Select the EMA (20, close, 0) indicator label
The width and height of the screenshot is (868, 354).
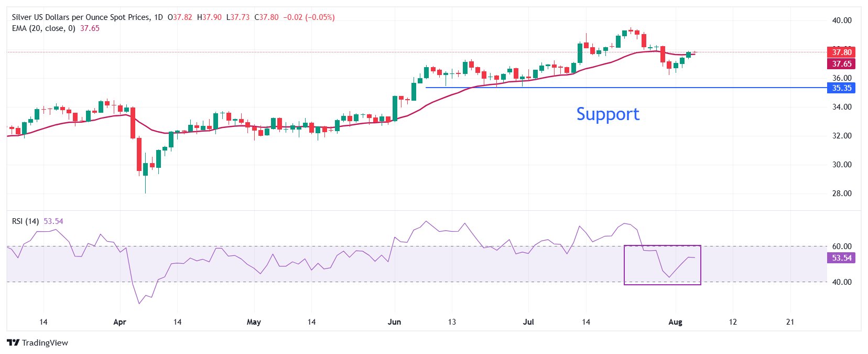click(x=44, y=28)
